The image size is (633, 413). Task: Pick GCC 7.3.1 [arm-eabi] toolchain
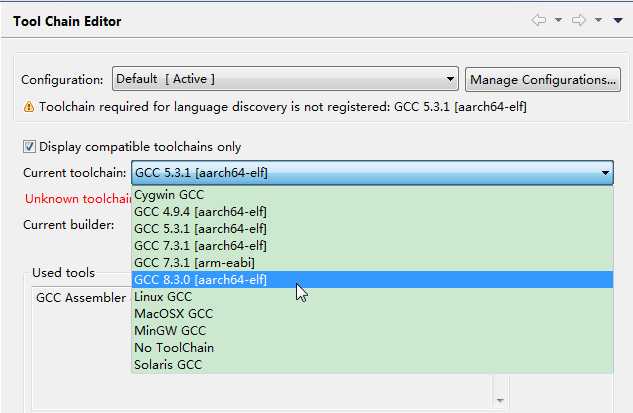point(372,262)
